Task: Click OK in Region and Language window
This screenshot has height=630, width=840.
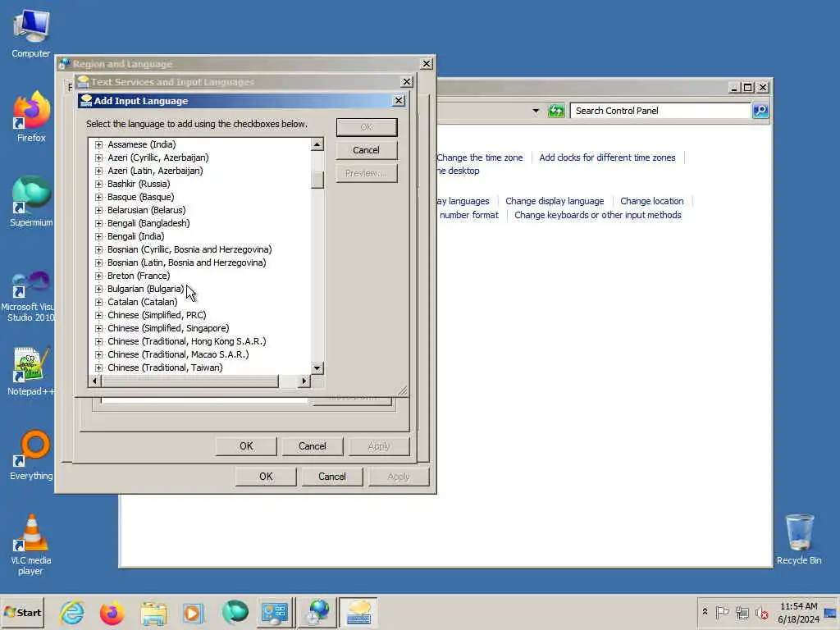Action: pos(266,477)
